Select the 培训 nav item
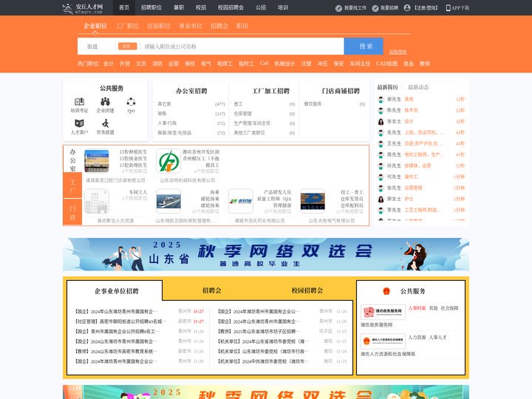Image resolution: width=532 pixels, height=399 pixels. tap(283, 7)
